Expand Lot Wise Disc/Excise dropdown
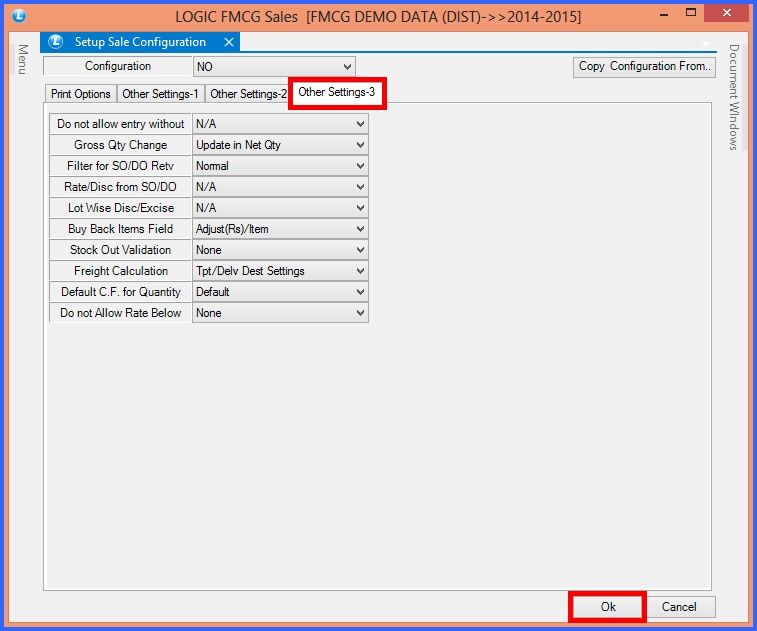 point(280,208)
